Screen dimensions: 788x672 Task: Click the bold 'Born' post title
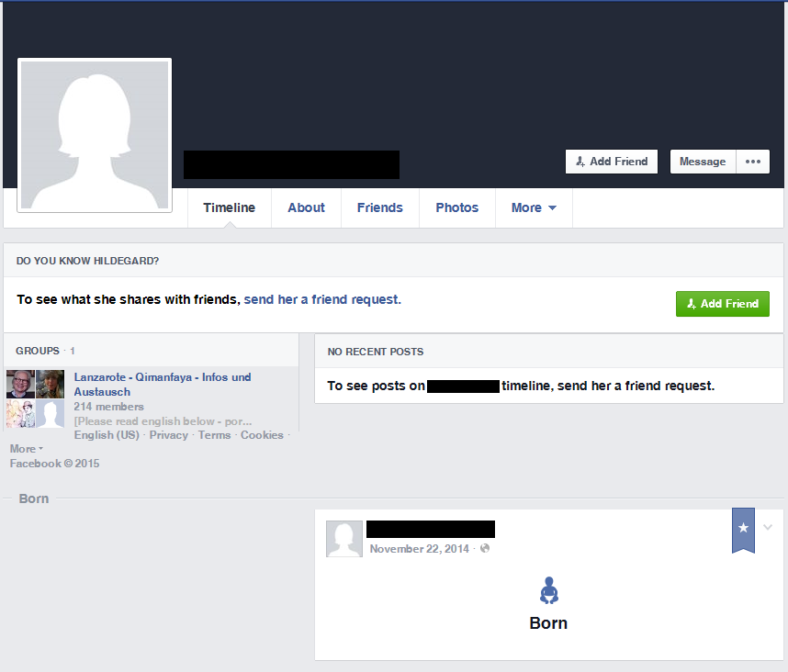coord(548,622)
